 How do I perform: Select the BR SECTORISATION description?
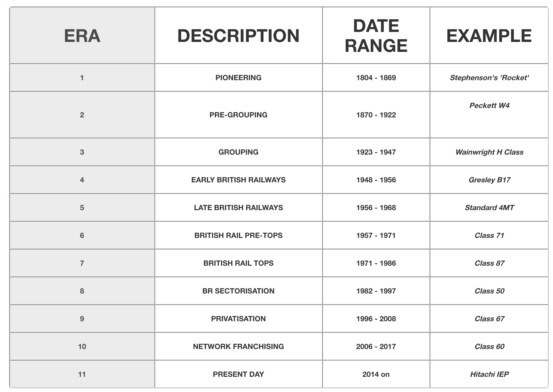click(x=238, y=291)
